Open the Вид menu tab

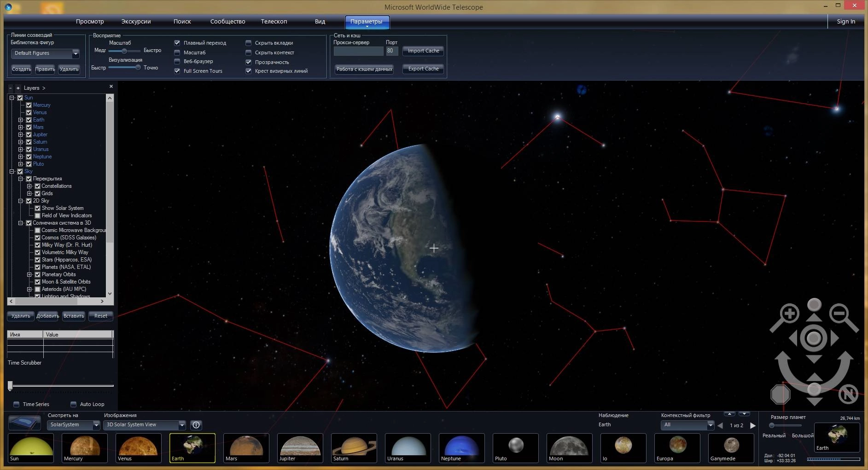(320, 22)
